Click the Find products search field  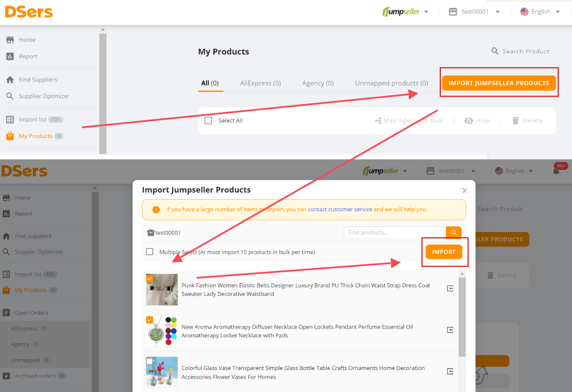395,232
